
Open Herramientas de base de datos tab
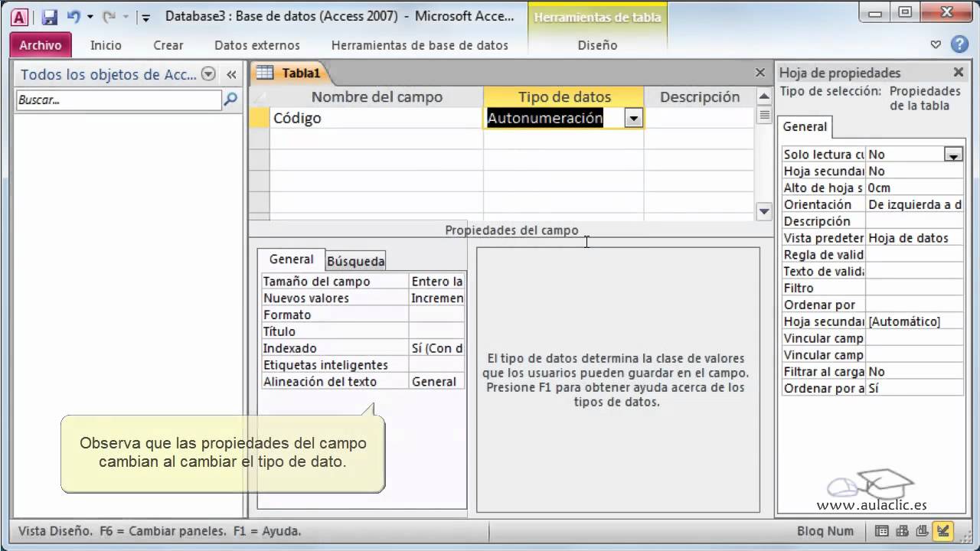coord(420,45)
